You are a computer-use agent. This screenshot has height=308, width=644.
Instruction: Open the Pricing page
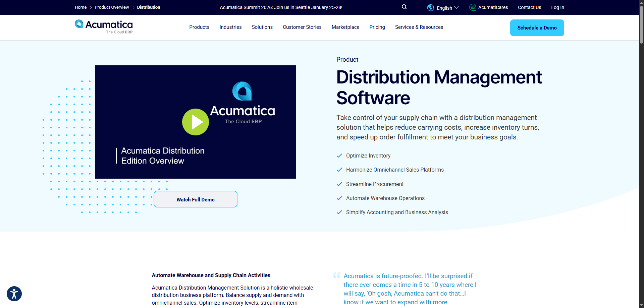(377, 27)
